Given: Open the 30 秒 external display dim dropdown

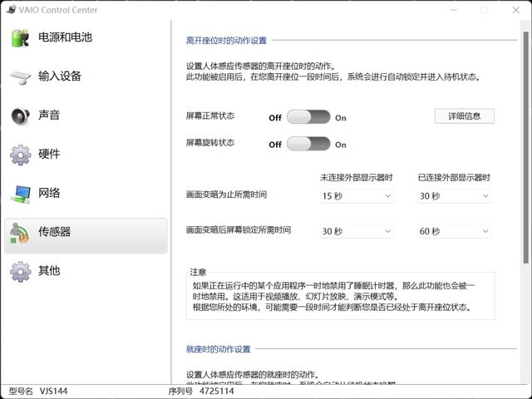Looking at the screenshot, I should (x=455, y=196).
